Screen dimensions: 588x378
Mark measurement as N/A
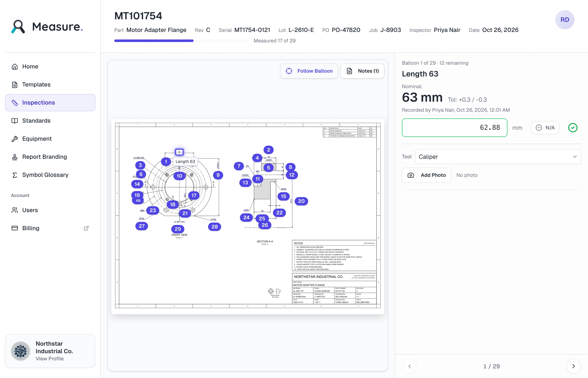[x=545, y=128]
